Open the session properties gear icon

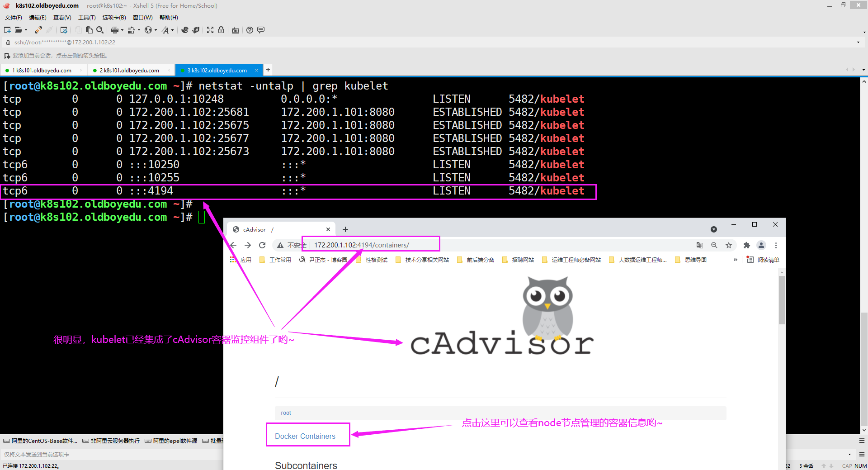[64, 30]
